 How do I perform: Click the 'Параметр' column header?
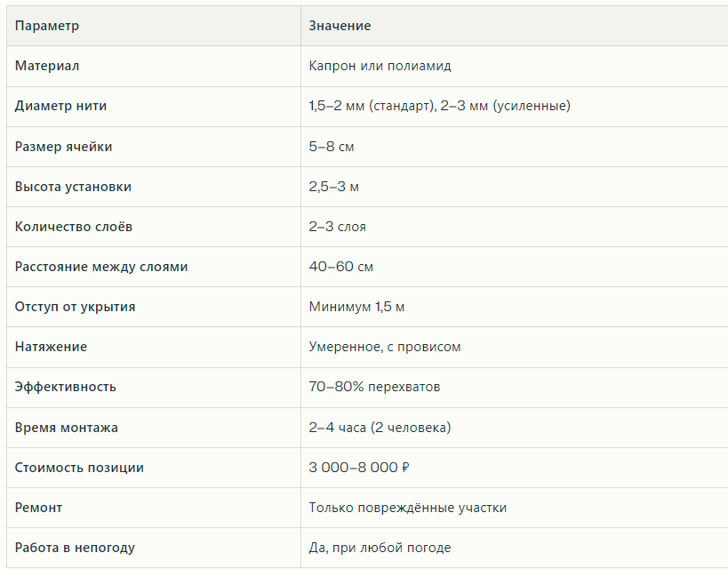[47, 26]
